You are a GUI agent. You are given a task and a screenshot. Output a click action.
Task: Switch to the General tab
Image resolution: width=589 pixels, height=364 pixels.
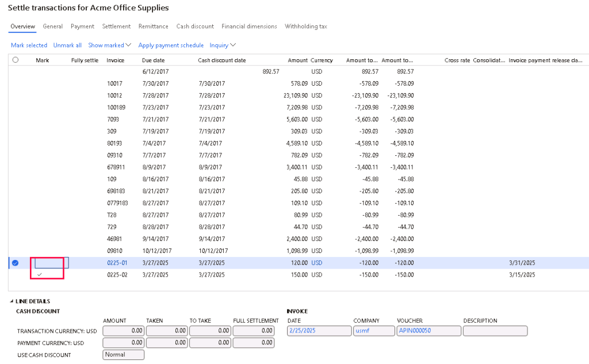[x=53, y=26]
